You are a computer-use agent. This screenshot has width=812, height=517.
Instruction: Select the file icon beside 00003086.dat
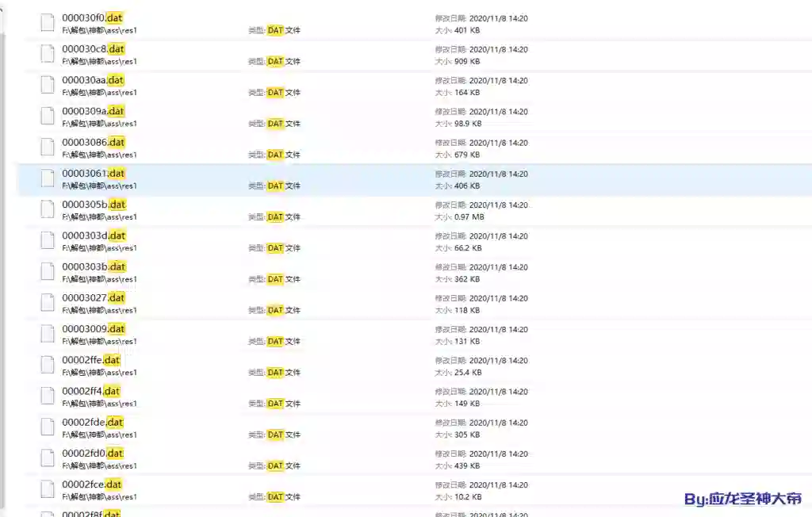click(x=48, y=147)
